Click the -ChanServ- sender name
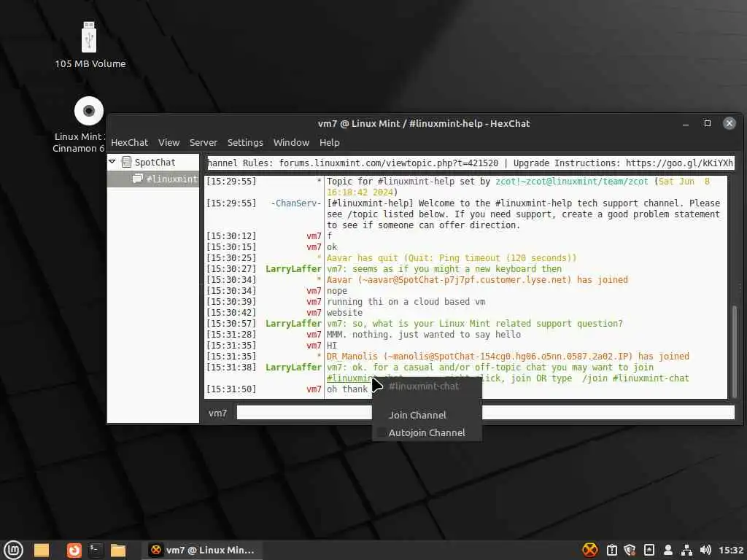 [296, 203]
